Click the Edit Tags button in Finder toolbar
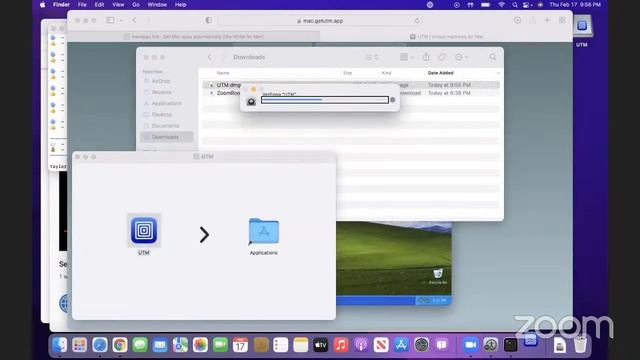The height and width of the screenshot is (360, 640). [442, 57]
